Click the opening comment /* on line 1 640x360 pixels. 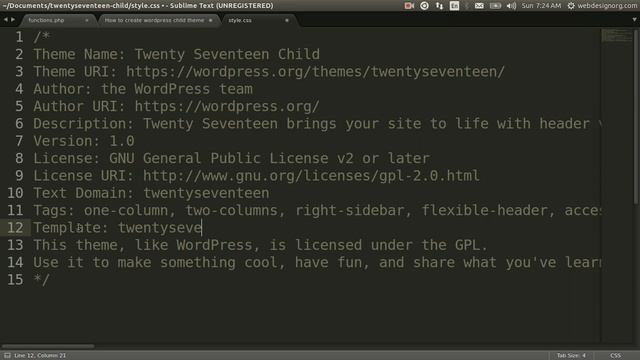[42, 37]
